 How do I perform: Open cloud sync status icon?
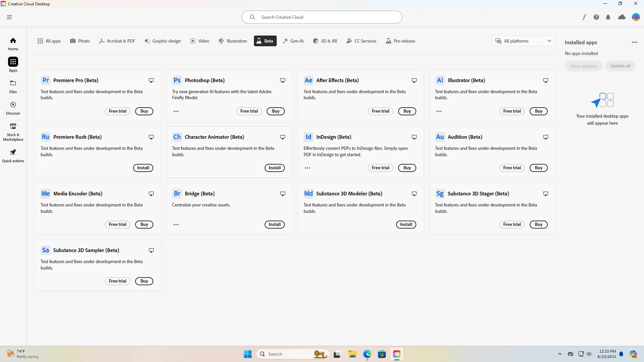pyautogui.click(x=622, y=17)
